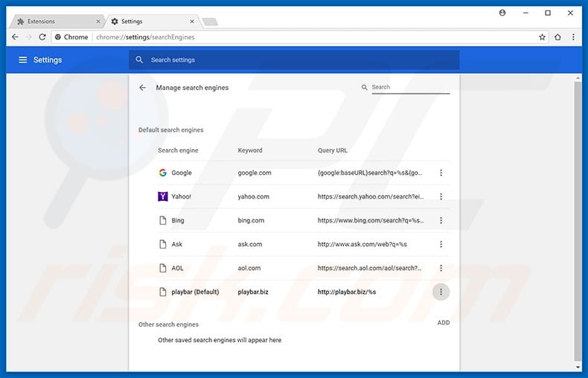Click the scrollbar up arrow
Viewport: 588px width, 378px height.
pyautogui.click(x=578, y=77)
